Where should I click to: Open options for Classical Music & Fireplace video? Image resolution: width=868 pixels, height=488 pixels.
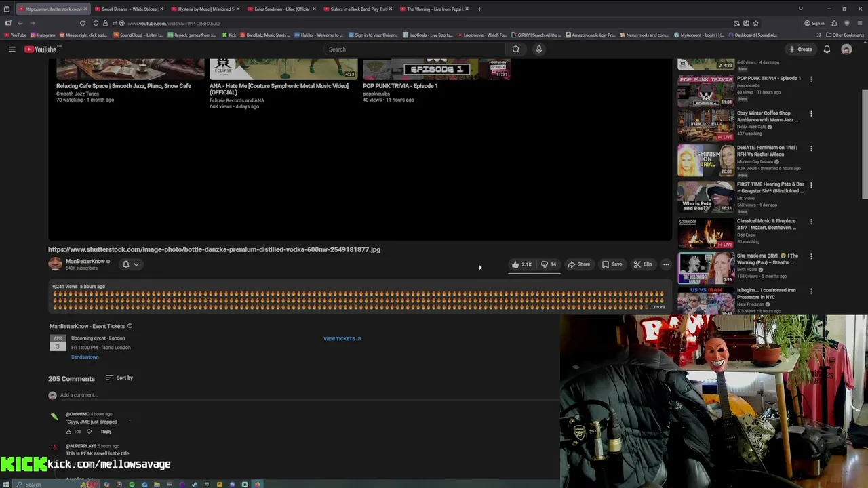[811, 222]
